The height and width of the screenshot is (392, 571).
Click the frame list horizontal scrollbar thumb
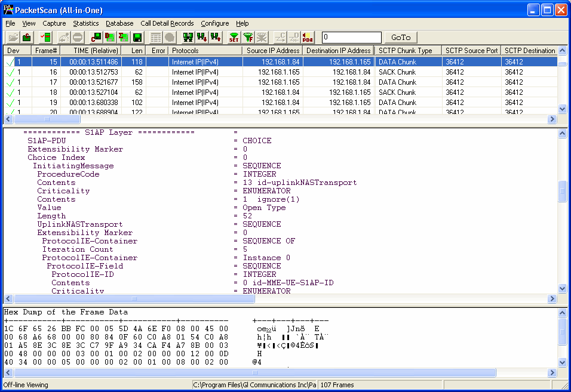[x=47, y=119]
